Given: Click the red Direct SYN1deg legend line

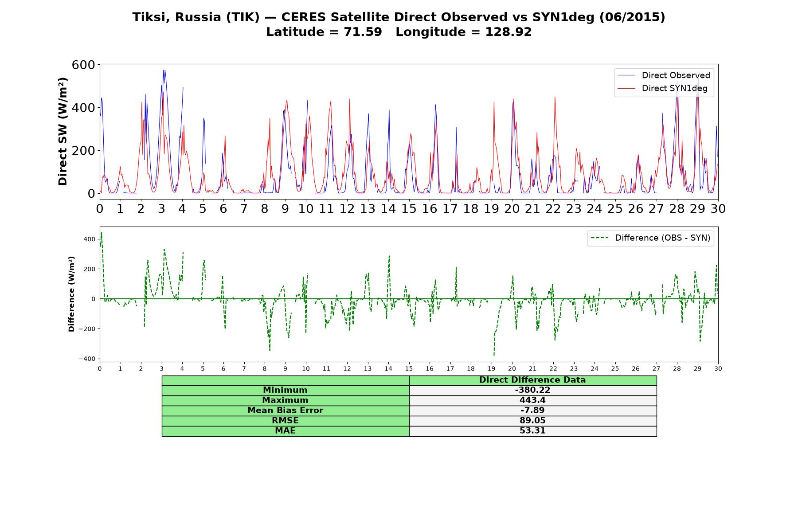Looking at the screenshot, I should point(626,88).
